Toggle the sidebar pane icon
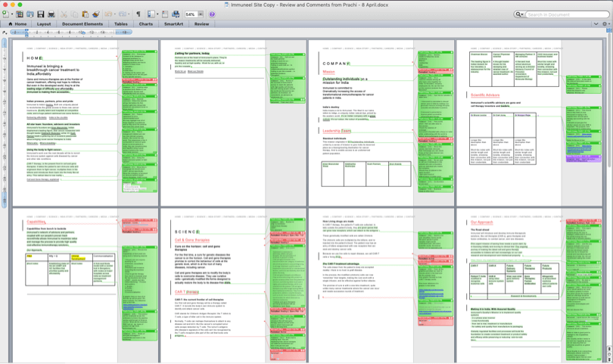The image size is (613, 364). [x=151, y=14]
